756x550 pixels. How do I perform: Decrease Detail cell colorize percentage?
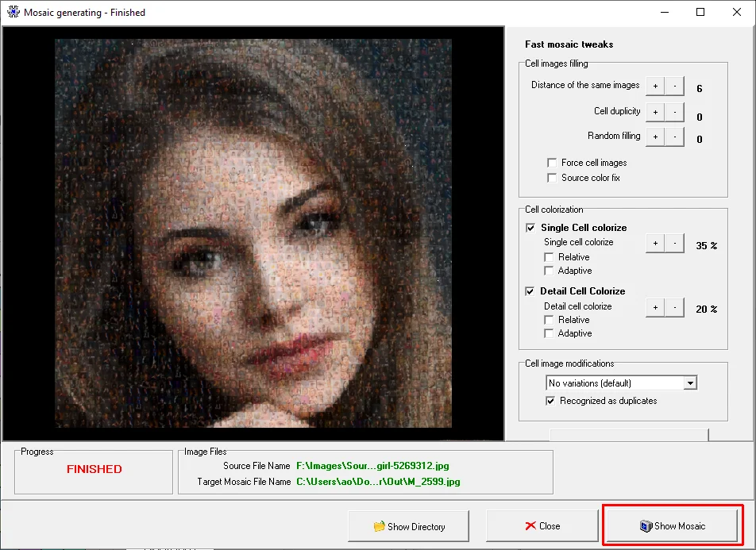(x=674, y=307)
